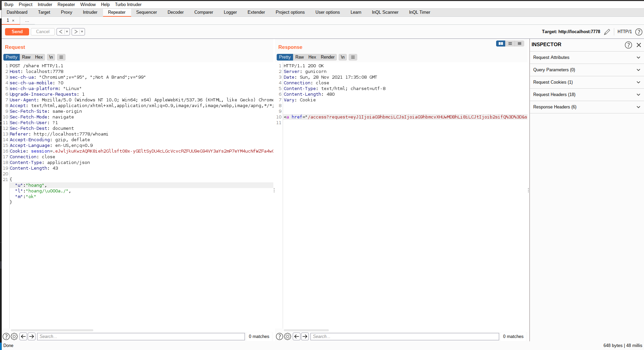Edit the target with pencil icon

607,32
